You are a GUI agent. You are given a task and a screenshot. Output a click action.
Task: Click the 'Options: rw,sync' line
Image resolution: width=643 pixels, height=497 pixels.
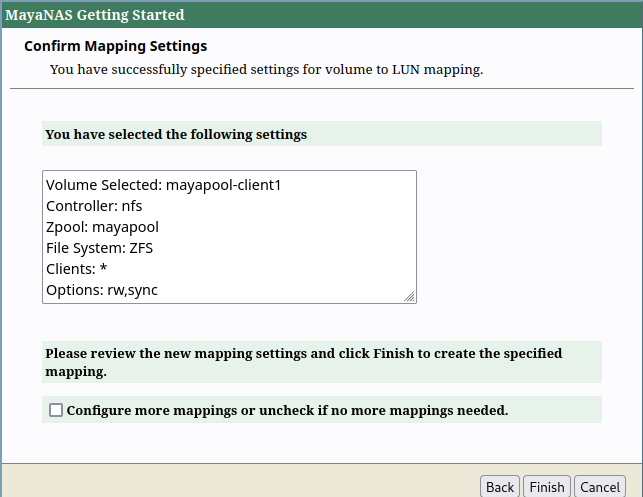[x=102, y=290]
